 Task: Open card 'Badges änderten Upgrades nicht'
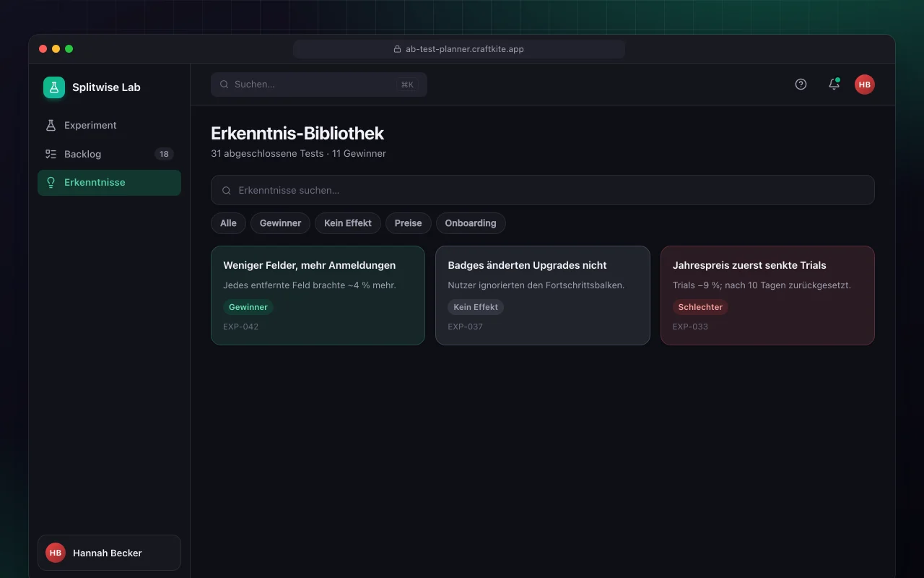point(543,296)
